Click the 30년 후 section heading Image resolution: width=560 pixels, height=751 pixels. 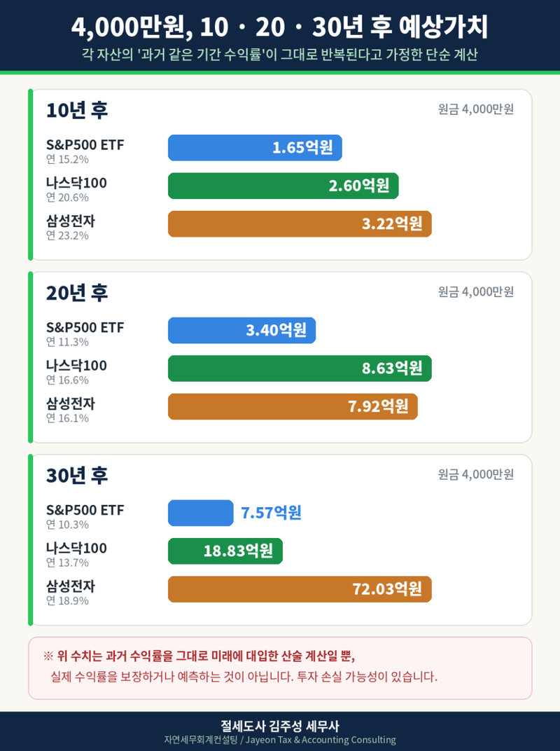(77, 475)
